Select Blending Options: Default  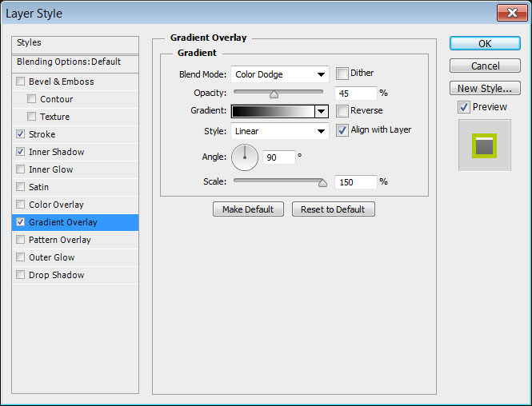(x=69, y=62)
